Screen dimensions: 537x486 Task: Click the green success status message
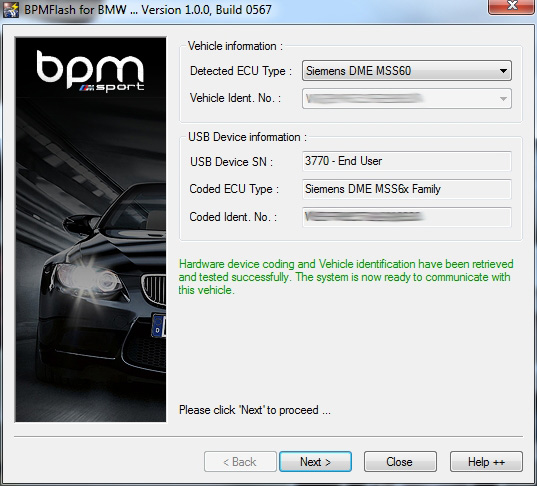click(346, 277)
